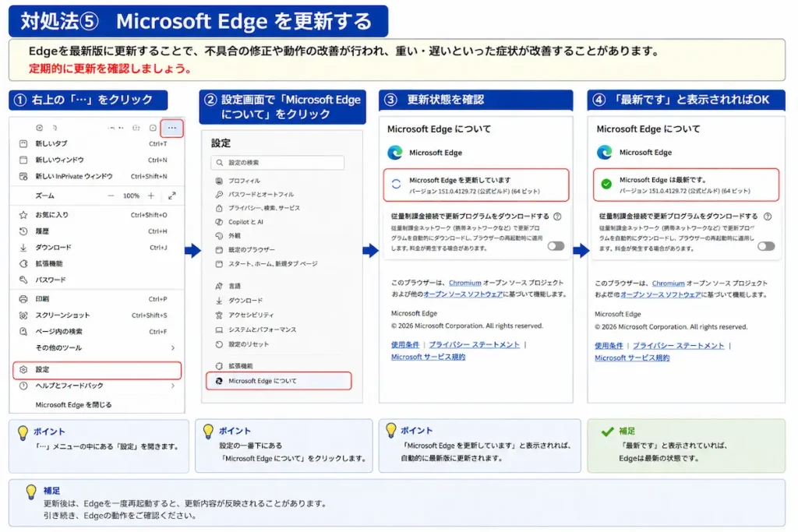
Task: Click the パスワードとオートフィル key icon
Action: click(219, 194)
